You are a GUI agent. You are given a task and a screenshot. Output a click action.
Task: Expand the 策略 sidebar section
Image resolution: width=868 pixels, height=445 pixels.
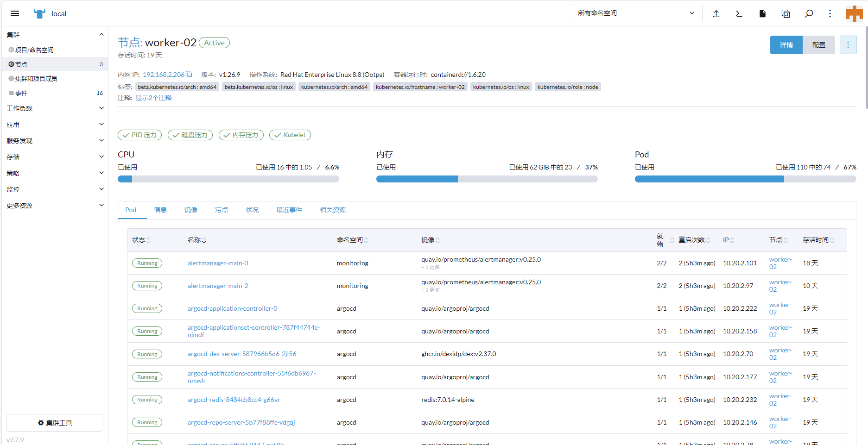click(101, 173)
